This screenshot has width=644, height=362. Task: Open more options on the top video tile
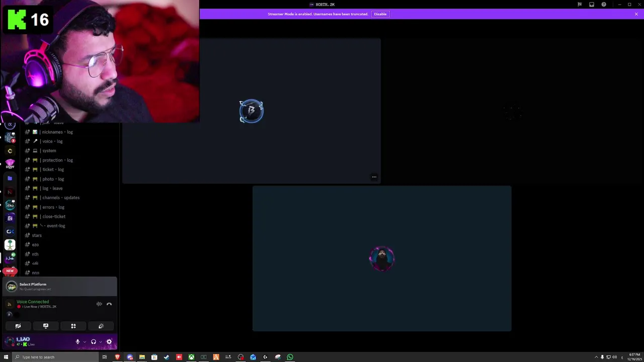374,177
